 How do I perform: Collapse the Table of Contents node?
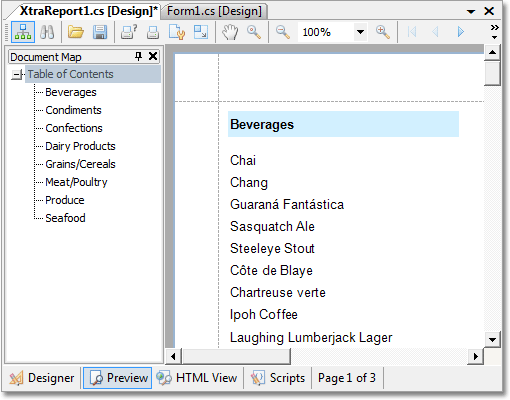pos(17,74)
